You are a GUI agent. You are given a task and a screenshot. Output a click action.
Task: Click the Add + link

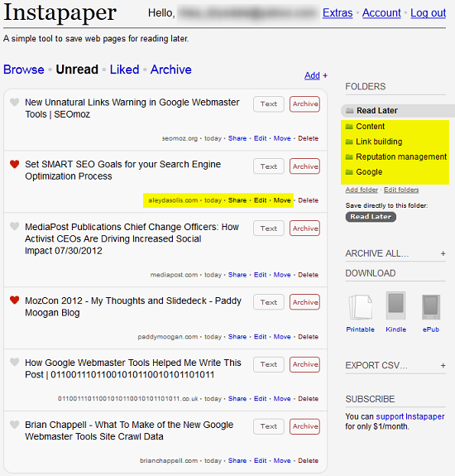pyautogui.click(x=316, y=75)
